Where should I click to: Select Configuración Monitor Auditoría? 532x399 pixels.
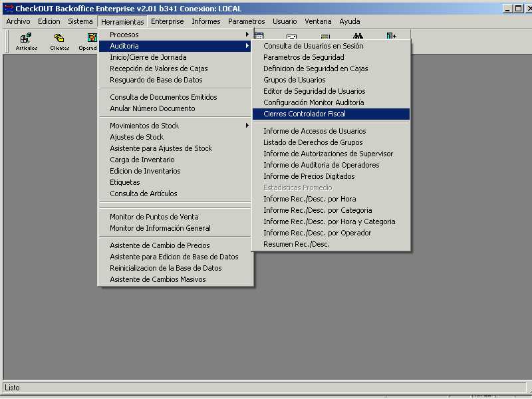tap(331, 102)
